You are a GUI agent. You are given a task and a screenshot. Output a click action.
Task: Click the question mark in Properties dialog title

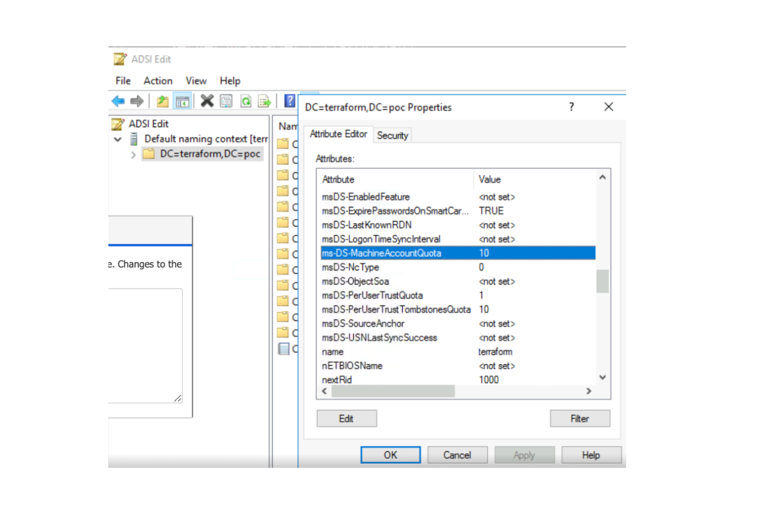coord(571,107)
